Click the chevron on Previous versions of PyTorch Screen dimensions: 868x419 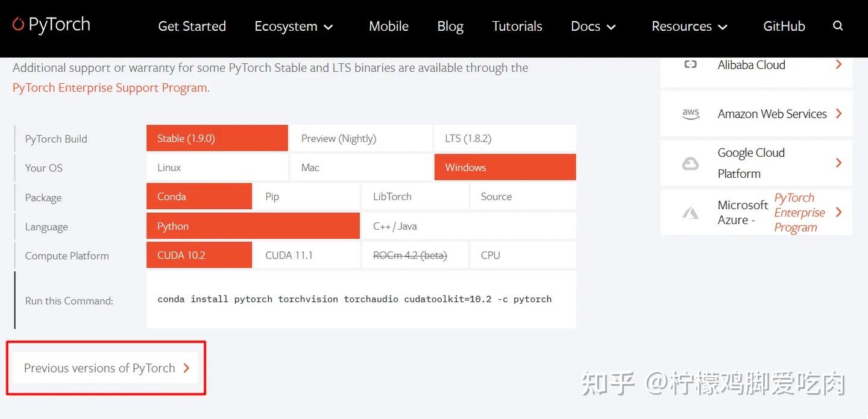point(187,367)
